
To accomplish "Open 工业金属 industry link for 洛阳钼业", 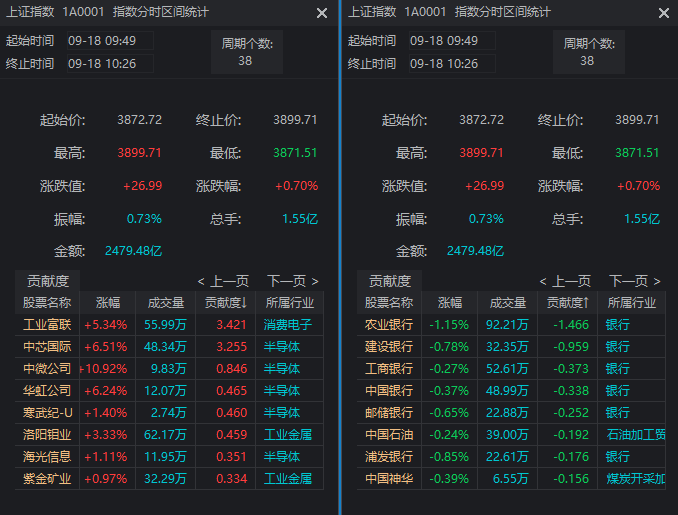I will tap(288, 434).
